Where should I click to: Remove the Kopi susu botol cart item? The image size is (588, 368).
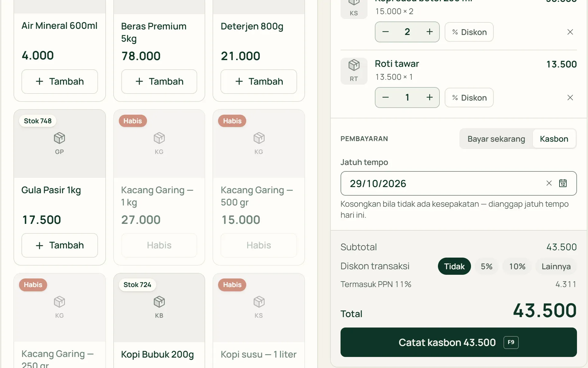pos(570,32)
